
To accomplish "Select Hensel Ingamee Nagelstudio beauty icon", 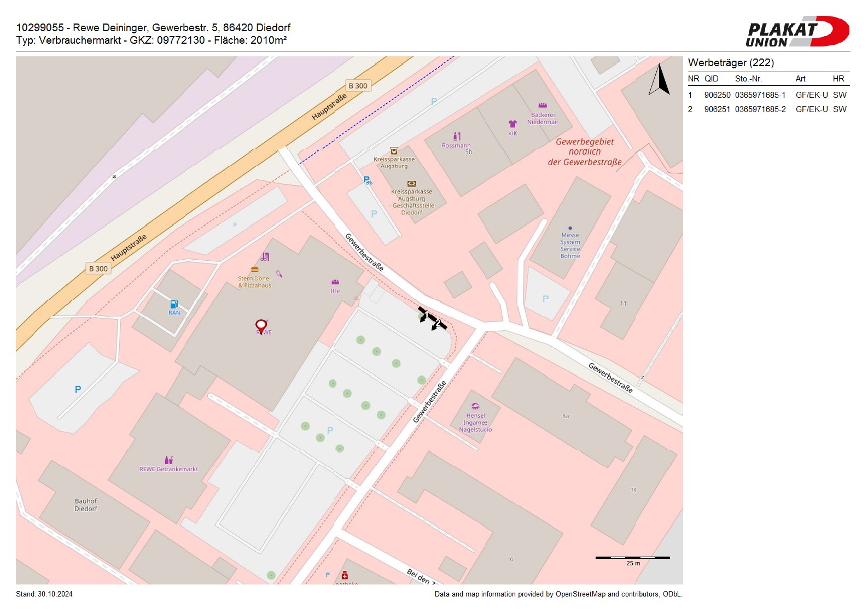I will click(x=475, y=406).
